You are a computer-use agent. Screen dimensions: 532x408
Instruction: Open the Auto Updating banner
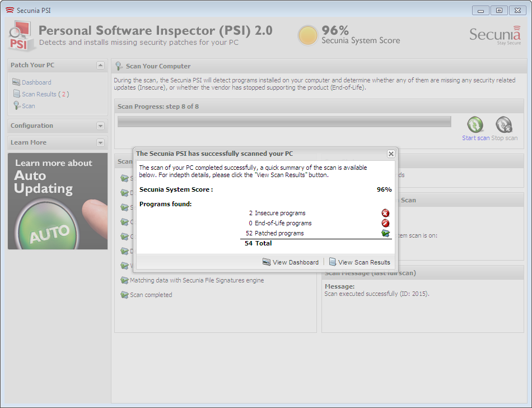58,201
